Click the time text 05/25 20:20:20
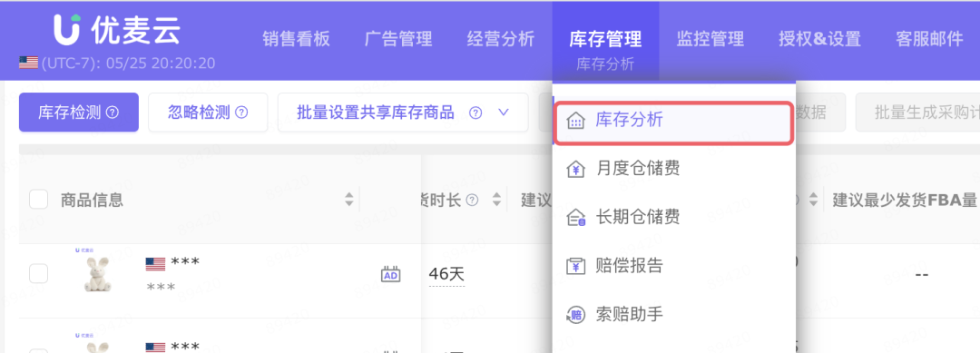The height and width of the screenshot is (353, 980). coord(161,64)
